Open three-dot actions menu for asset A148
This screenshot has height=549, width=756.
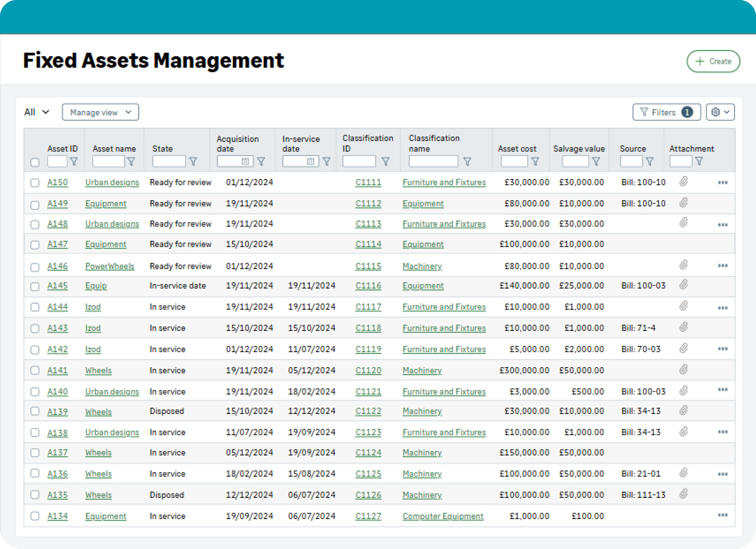click(722, 225)
